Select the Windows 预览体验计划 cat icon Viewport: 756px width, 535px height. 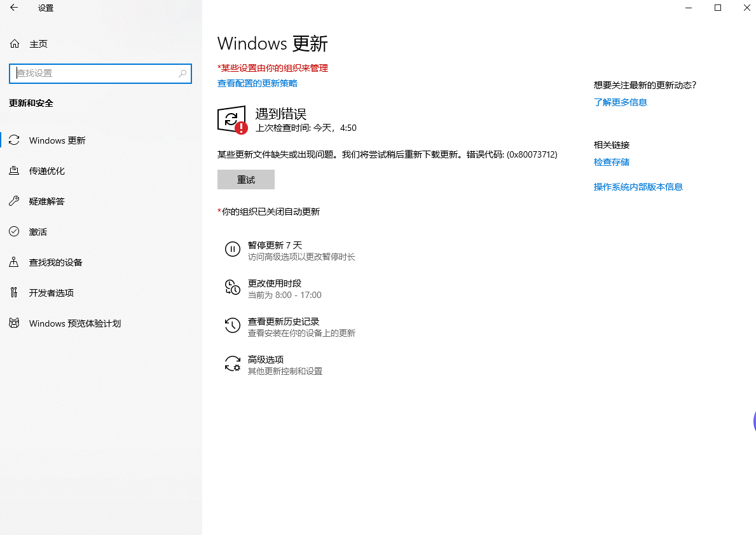point(15,323)
